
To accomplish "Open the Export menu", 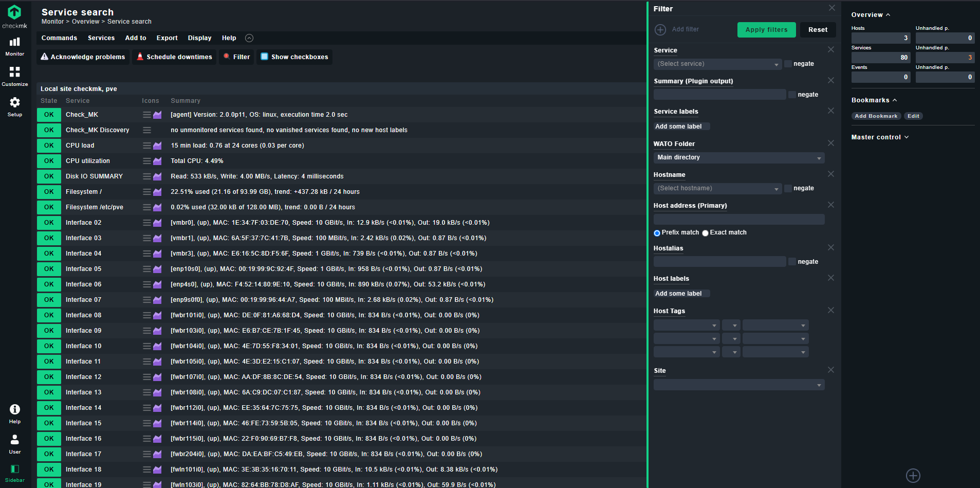I will point(167,38).
